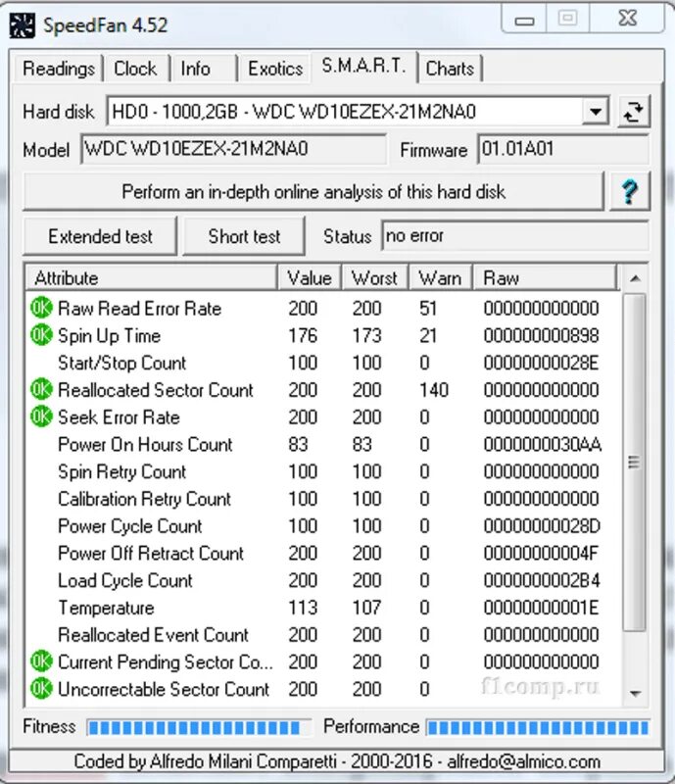Click the SpeedFan app icon in title bar
This screenshot has width=675, height=784.
tap(22, 25)
